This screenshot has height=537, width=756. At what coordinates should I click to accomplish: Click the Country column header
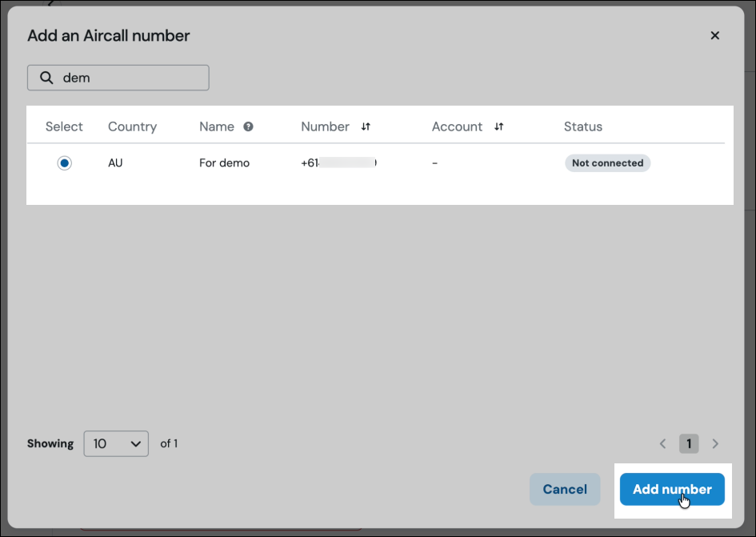click(x=132, y=126)
